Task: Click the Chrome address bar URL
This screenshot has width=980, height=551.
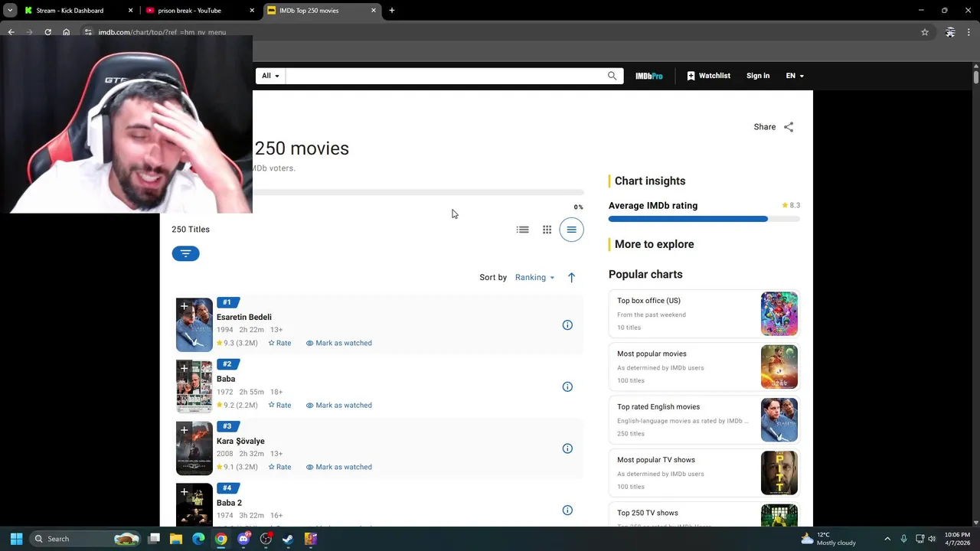Action: [x=162, y=32]
